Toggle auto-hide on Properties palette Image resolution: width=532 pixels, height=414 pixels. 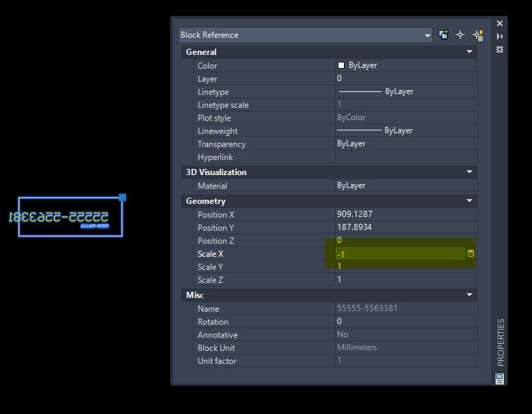click(x=500, y=36)
